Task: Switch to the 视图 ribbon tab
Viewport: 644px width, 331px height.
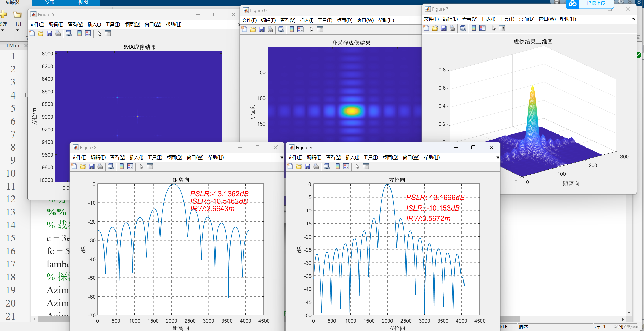Action: tap(83, 3)
